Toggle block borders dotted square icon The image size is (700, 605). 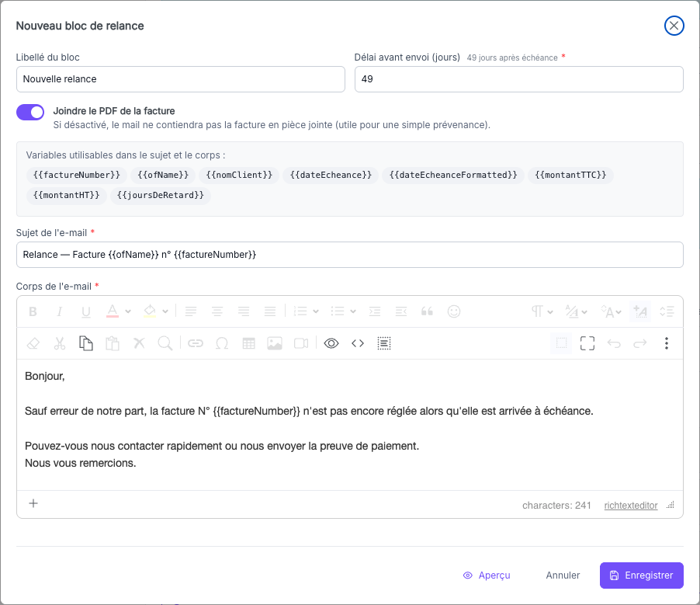pos(561,343)
